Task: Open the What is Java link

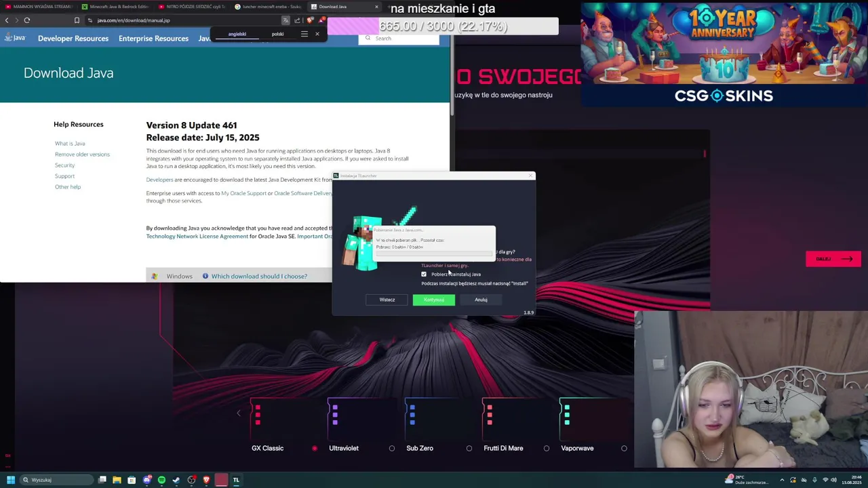Action: 70,144
